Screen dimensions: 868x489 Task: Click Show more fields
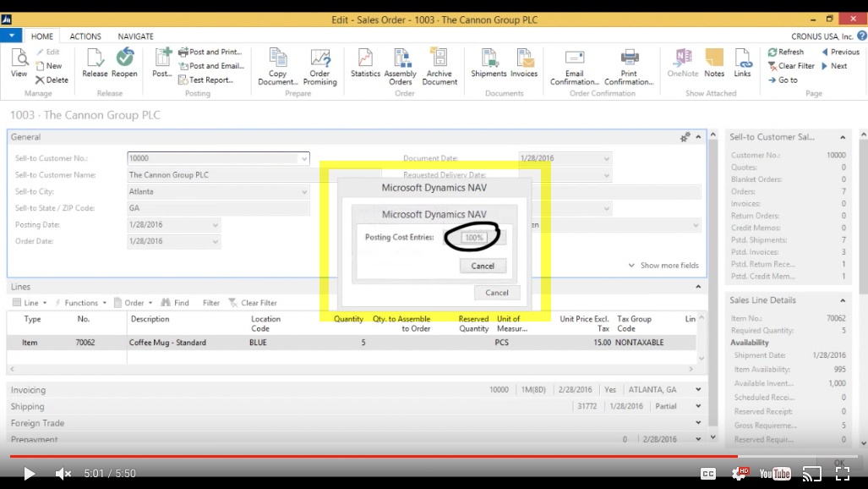coord(663,266)
